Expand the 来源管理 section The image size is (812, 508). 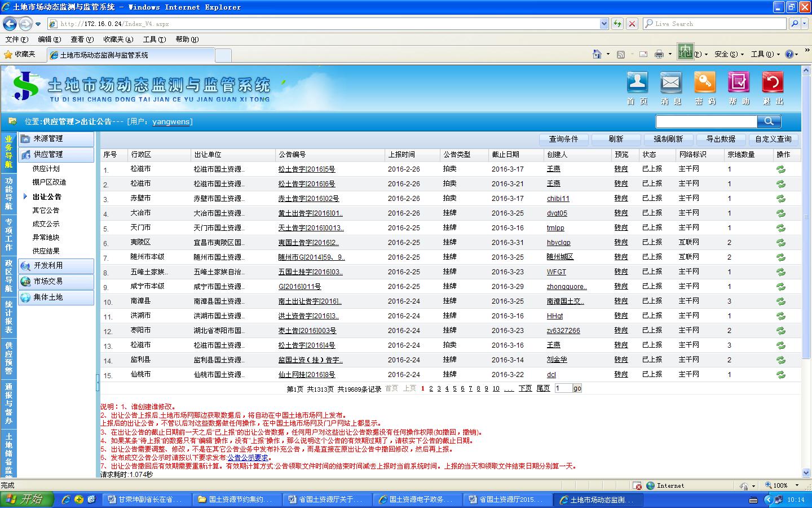tap(56, 139)
